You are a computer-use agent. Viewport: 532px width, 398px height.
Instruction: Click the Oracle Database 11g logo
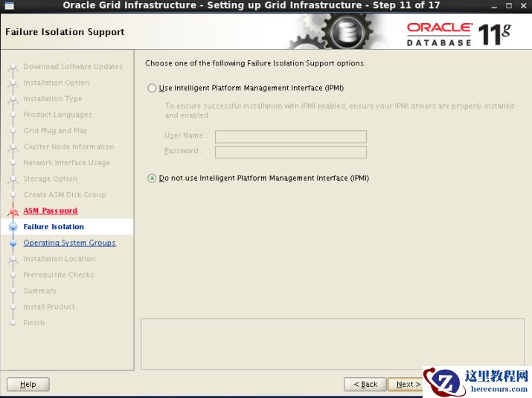459,34
